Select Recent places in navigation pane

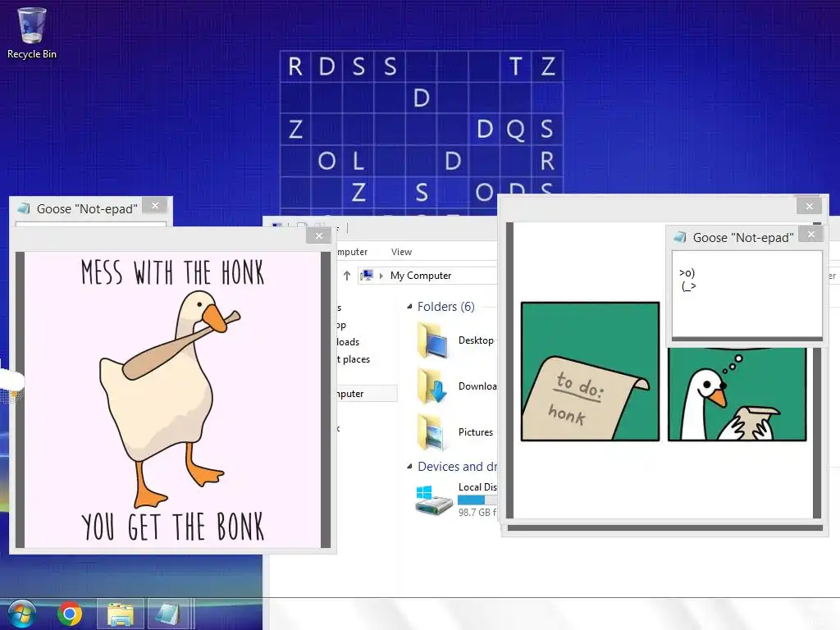(353, 359)
